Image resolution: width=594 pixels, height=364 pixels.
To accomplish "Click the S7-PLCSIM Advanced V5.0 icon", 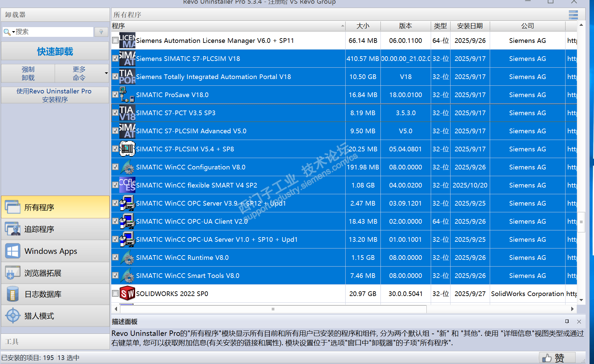I will pos(127,131).
